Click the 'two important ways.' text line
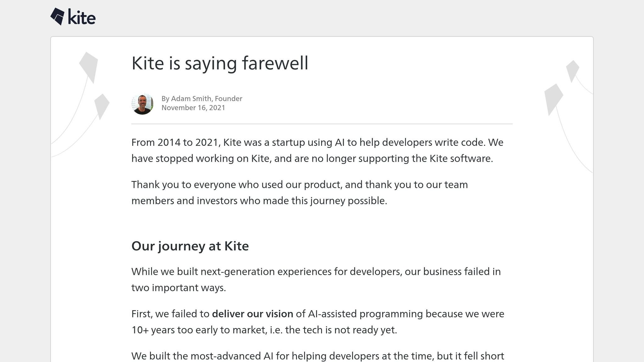The width and height of the screenshot is (644, 362). 179,288
